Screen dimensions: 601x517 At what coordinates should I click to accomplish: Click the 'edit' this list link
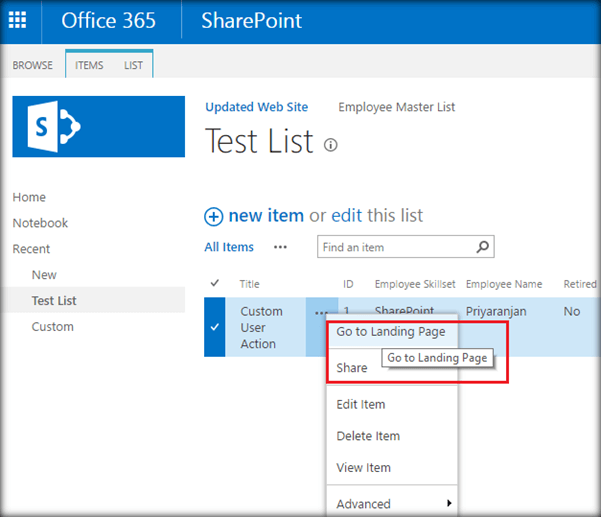[x=347, y=215]
